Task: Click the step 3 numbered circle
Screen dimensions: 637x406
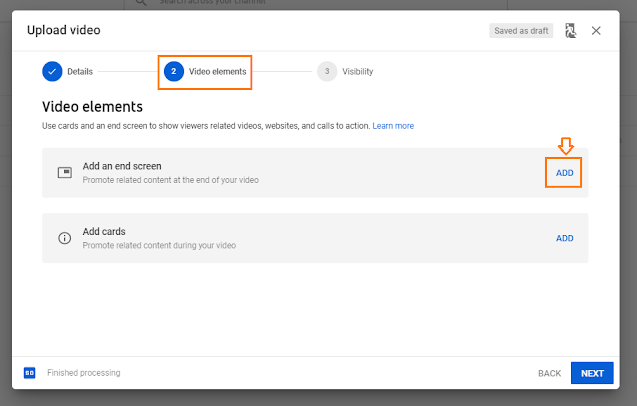Action: 327,72
